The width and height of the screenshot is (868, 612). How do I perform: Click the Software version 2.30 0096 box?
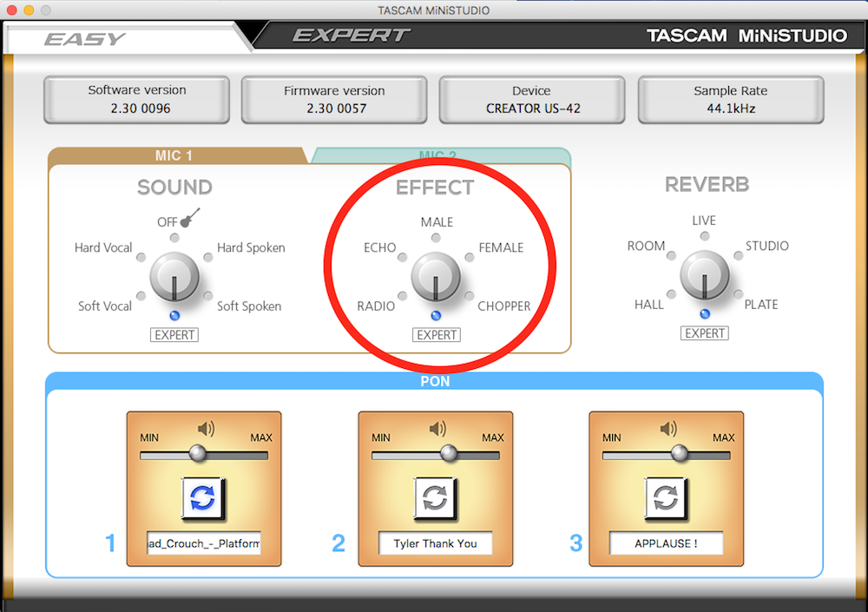pos(137,100)
